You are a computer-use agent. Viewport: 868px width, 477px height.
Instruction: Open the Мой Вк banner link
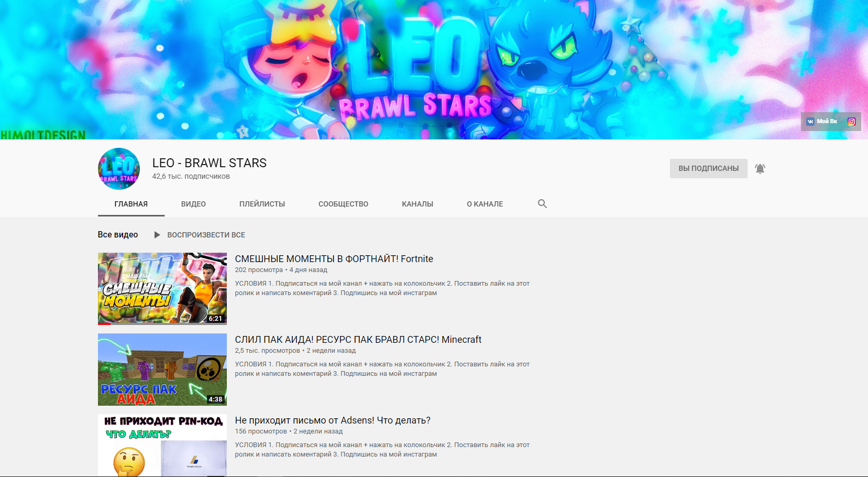(x=827, y=122)
